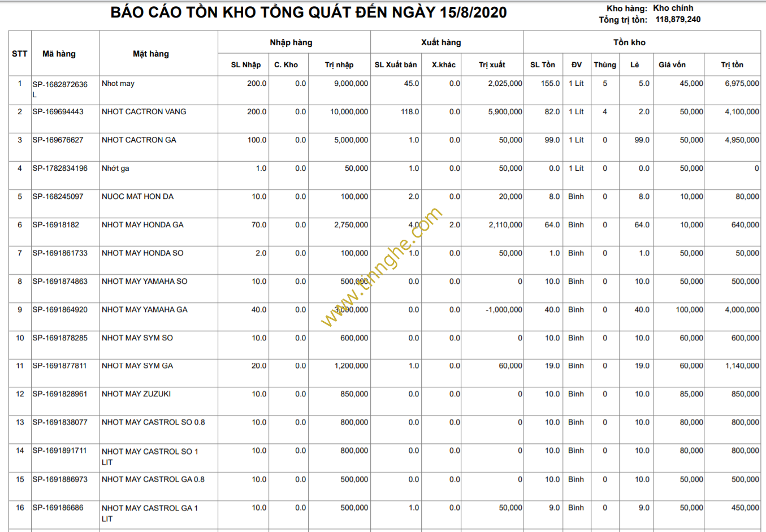
Task: Click stock value 450,000 in the last row
Action: (745, 508)
